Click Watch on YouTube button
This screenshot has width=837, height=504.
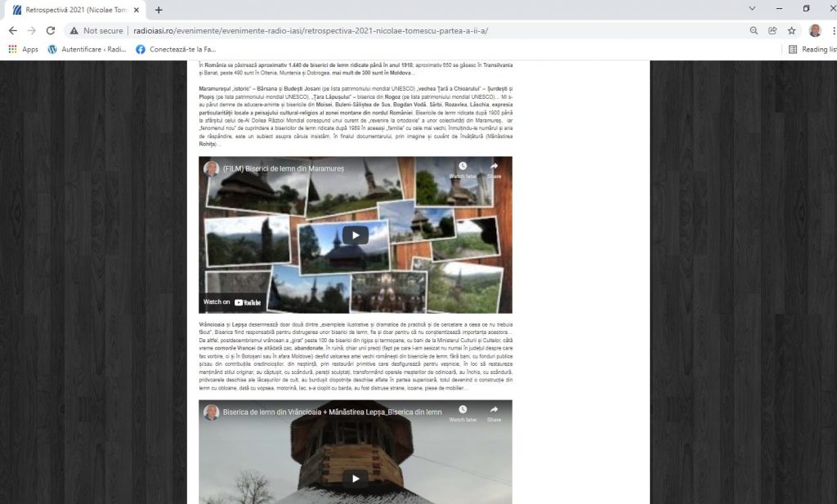[232, 302]
